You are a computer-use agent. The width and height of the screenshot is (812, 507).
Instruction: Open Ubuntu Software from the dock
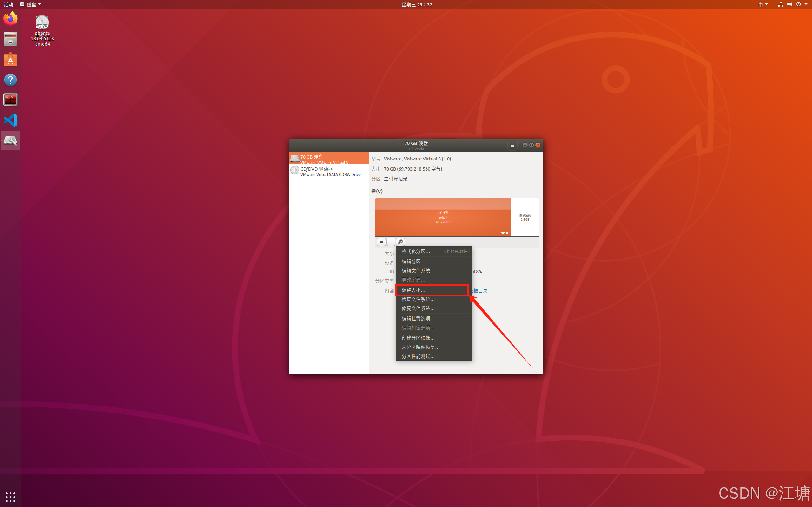[x=10, y=60]
